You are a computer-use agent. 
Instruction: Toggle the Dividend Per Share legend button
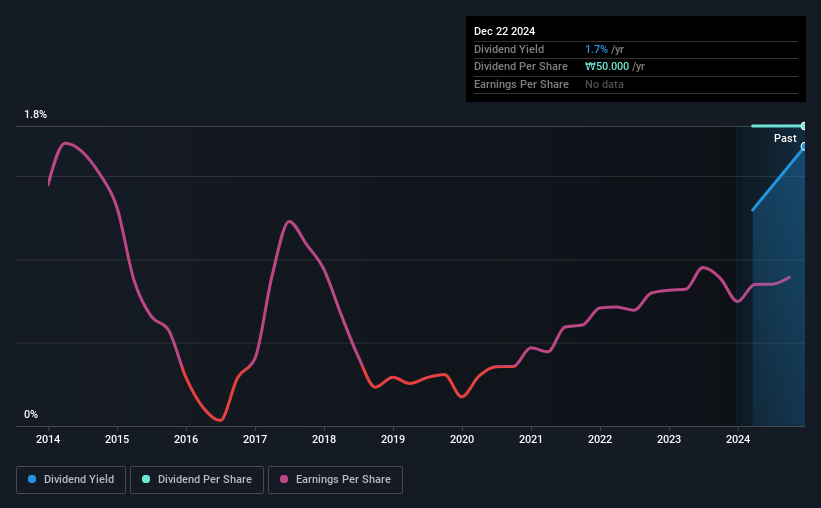tap(197, 480)
